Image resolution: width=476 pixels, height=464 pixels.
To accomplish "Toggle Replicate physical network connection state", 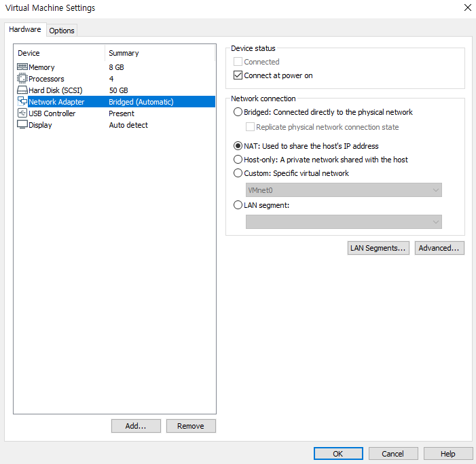I will [250, 126].
